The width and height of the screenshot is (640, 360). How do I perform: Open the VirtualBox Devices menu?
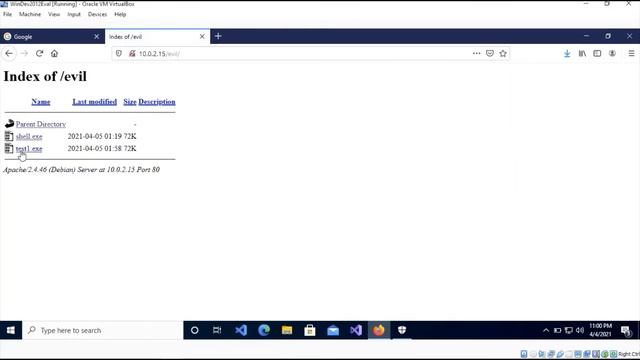[x=97, y=14]
